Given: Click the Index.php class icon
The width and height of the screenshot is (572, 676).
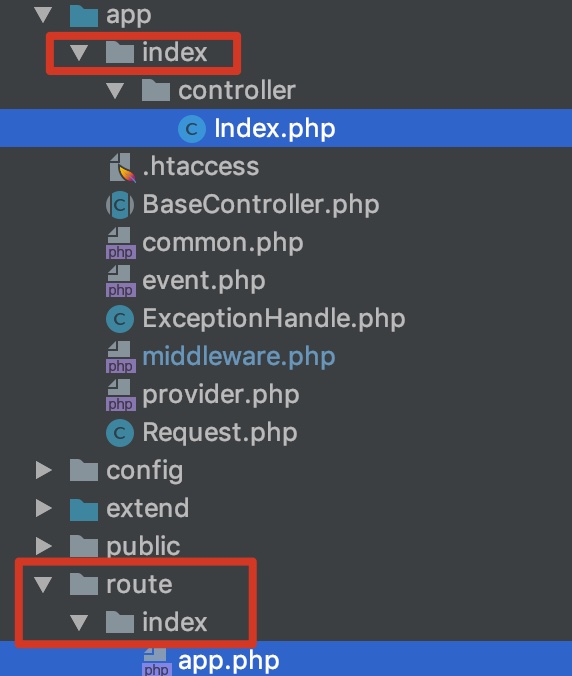Looking at the screenshot, I should tap(192, 128).
